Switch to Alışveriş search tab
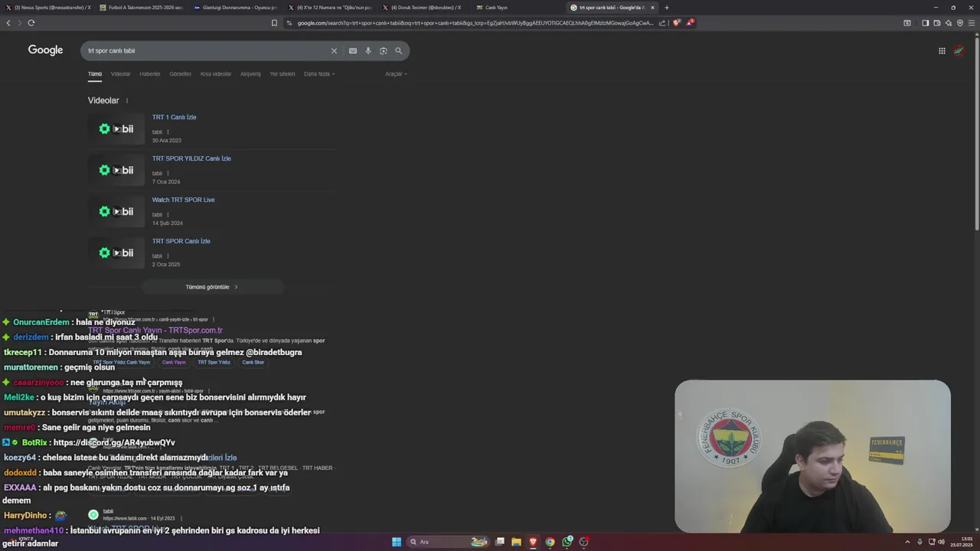Screen dimensions: 980x551 250,74
